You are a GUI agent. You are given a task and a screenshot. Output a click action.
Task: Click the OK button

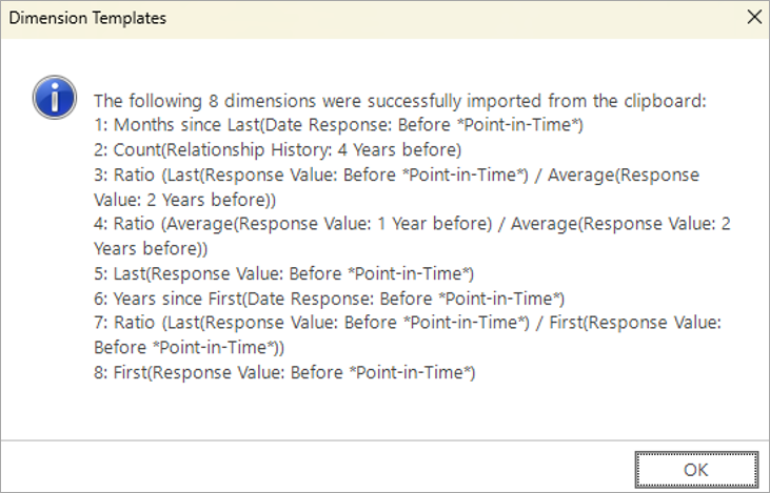tap(696, 468)
